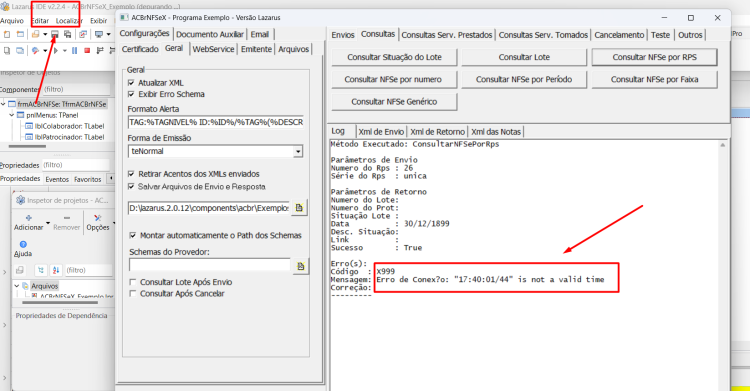Click Pause icon in Lazarus toolbar
This screenshot has width=750, height=391.
pos(75,50)
